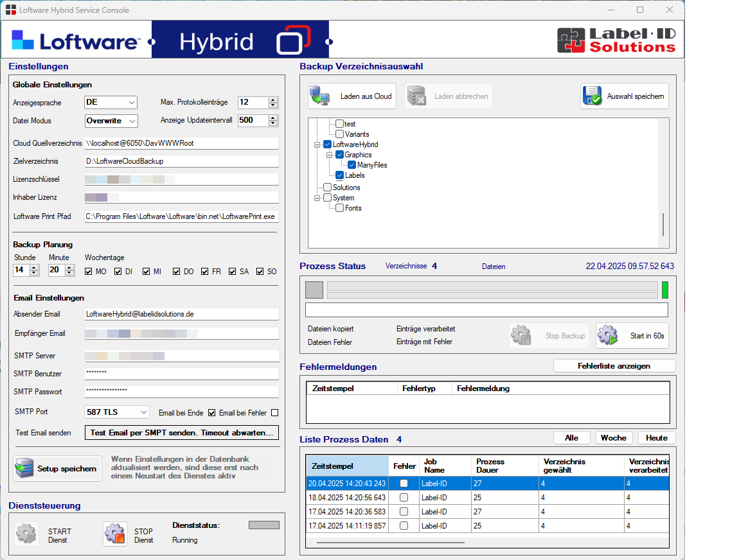
Task: Sort by the Zeitstempel column header in process list
Action: point(348,466)
